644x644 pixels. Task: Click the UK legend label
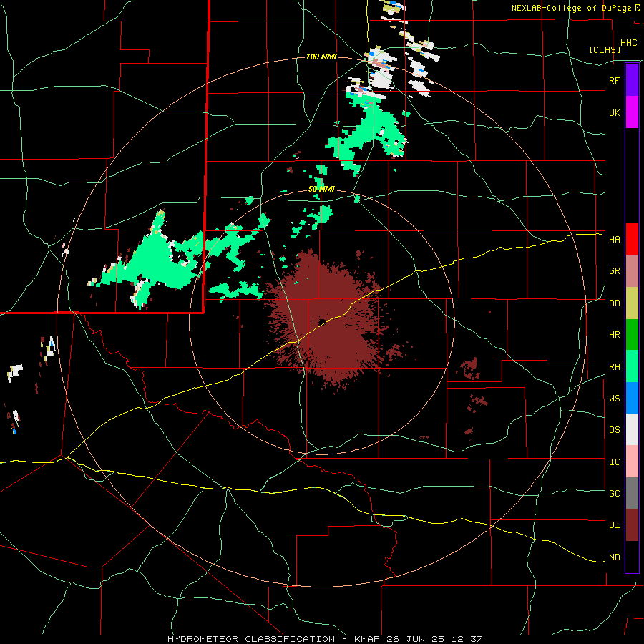(x=614, y=112)
